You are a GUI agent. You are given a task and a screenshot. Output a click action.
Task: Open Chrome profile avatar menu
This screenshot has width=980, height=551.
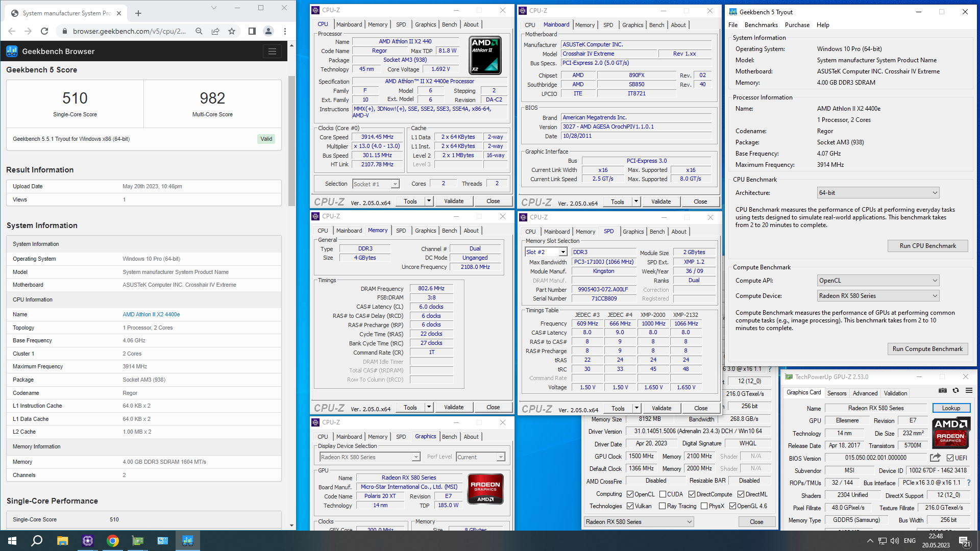click(x=268, y=31)
